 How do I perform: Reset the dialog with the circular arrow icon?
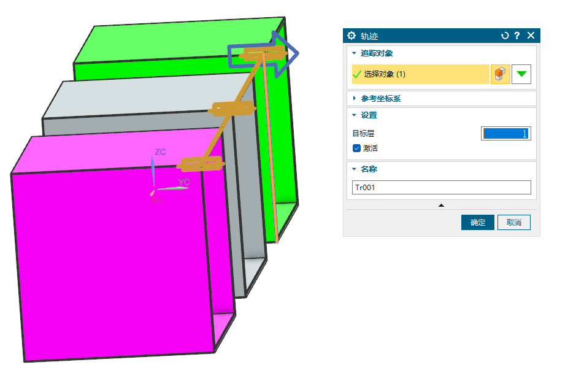(505, 36)
